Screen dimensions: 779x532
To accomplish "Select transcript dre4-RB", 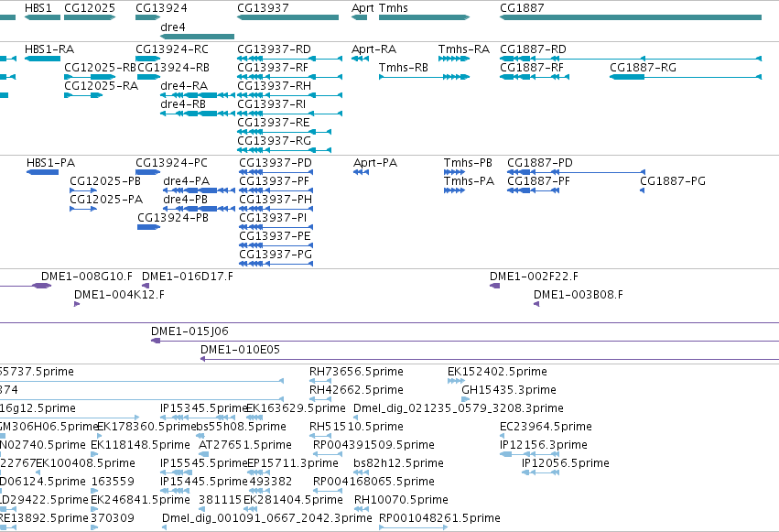I will pos(183,104).
